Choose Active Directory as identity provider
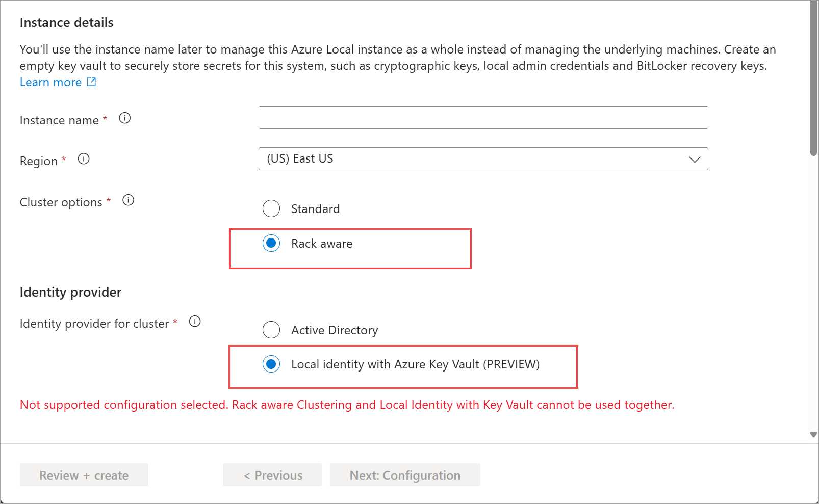The width and height of the screenshot is (819, 504). pos(271,330)
